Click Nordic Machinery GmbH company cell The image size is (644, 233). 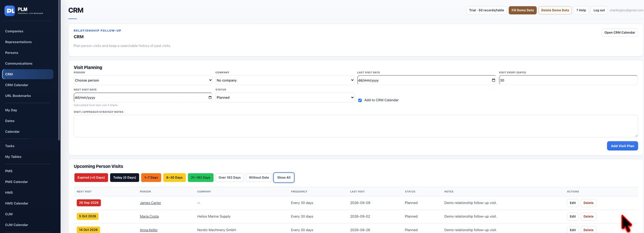tap(217, 230)
